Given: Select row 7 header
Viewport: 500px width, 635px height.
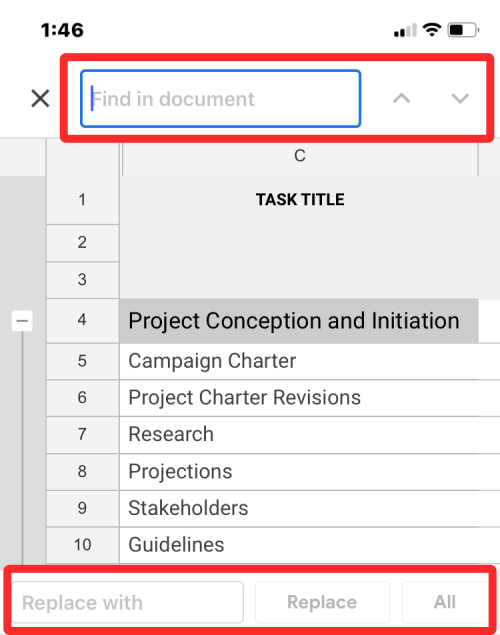Looking at the screenshot, I should 83,435.
